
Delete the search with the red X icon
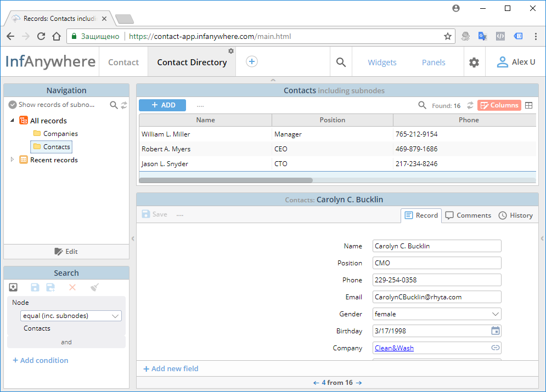click(x=72, y=287)
